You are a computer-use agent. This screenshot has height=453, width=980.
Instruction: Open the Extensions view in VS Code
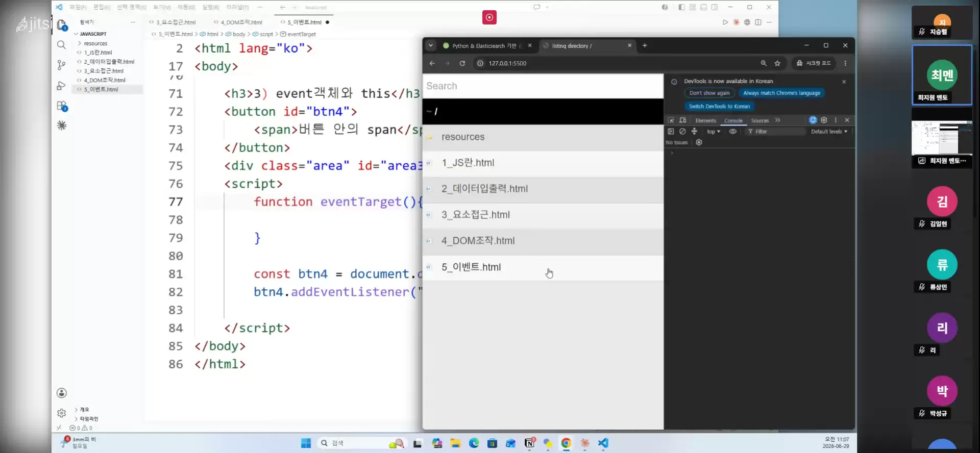[x=62, y=106]
